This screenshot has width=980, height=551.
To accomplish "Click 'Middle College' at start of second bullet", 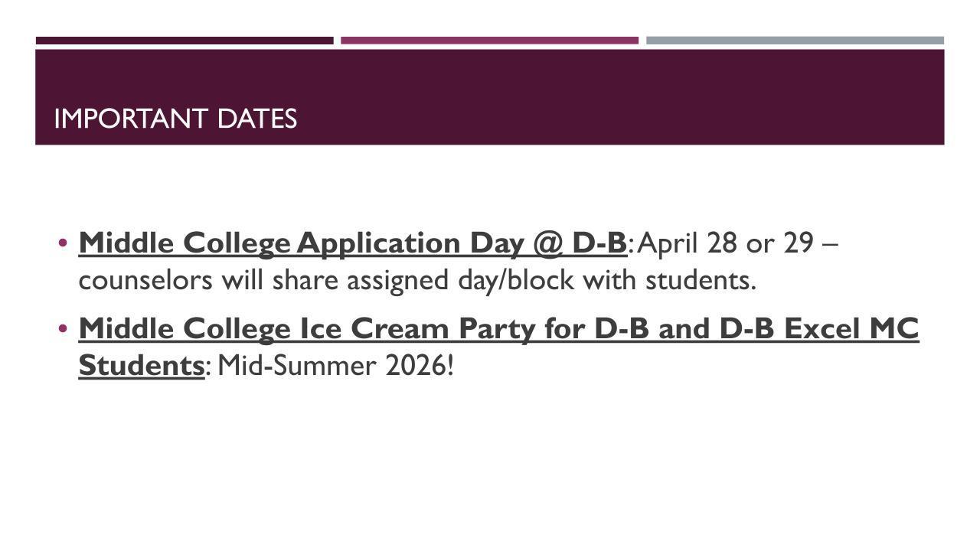I will point(185,328).
